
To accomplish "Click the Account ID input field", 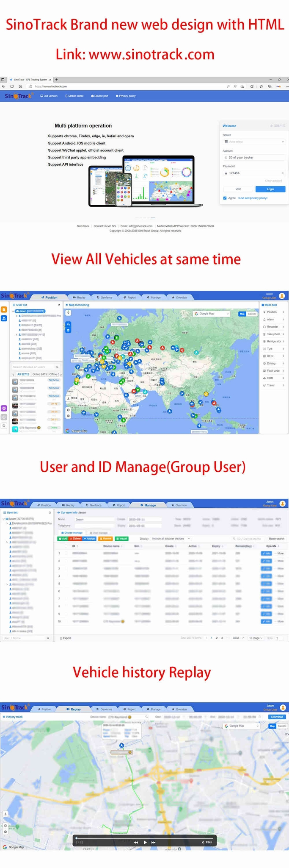I will coord(254,157).
